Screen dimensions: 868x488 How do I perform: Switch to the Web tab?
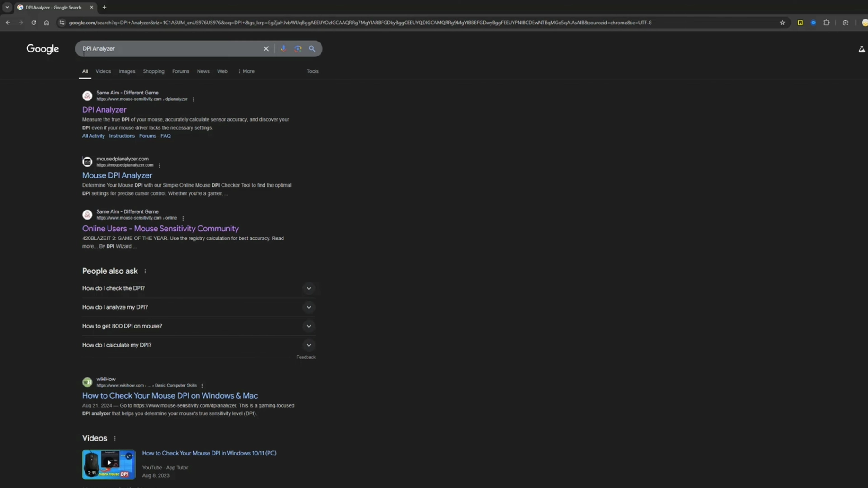tap(222, 71)
